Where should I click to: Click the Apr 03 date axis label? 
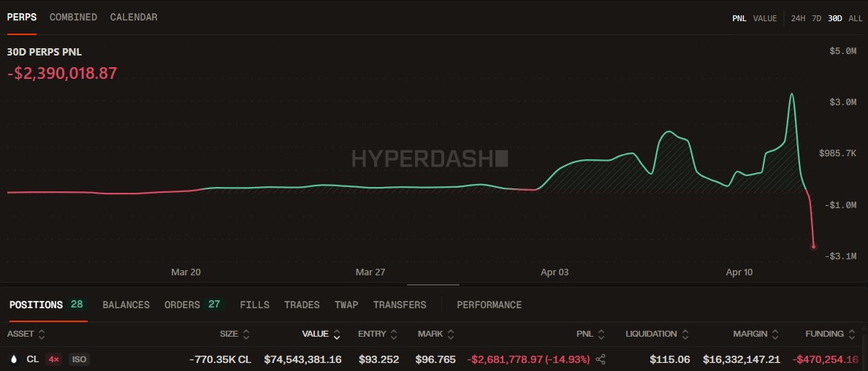(x=555, y=272)
